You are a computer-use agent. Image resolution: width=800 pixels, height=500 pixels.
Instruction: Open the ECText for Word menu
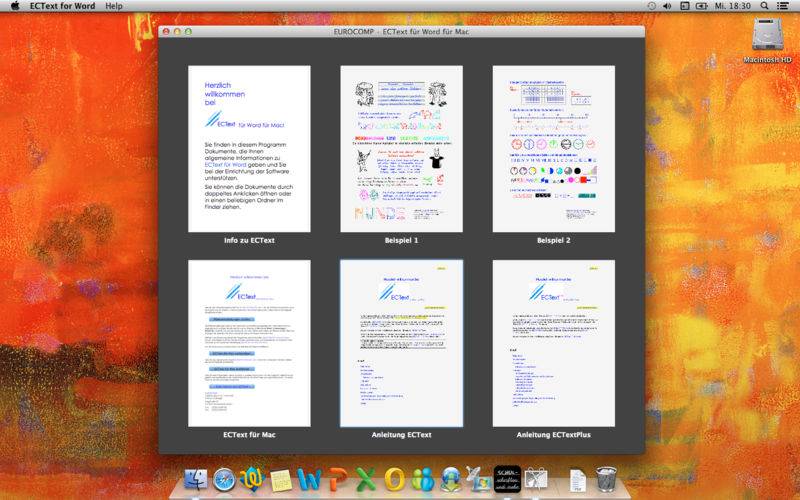62,6
